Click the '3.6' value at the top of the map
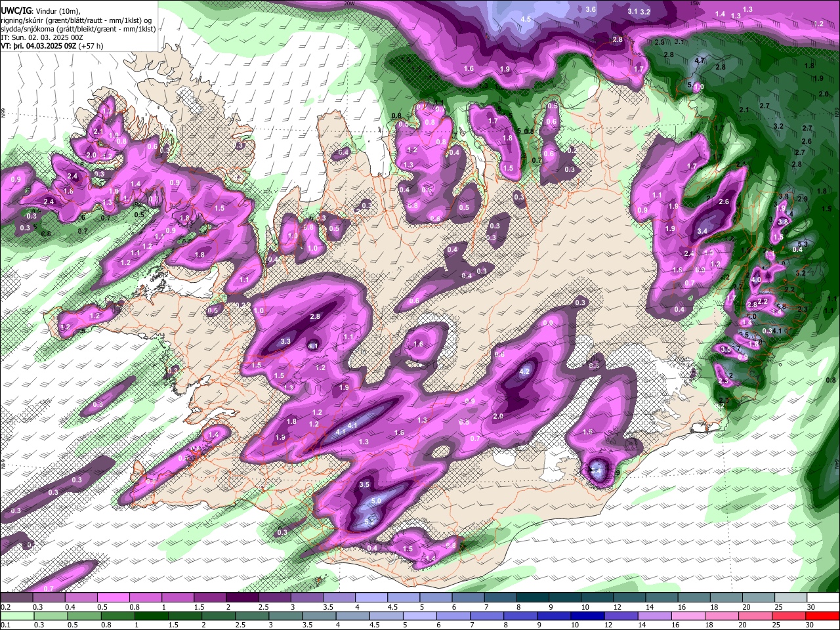840x630 pixels. (591, 9)
